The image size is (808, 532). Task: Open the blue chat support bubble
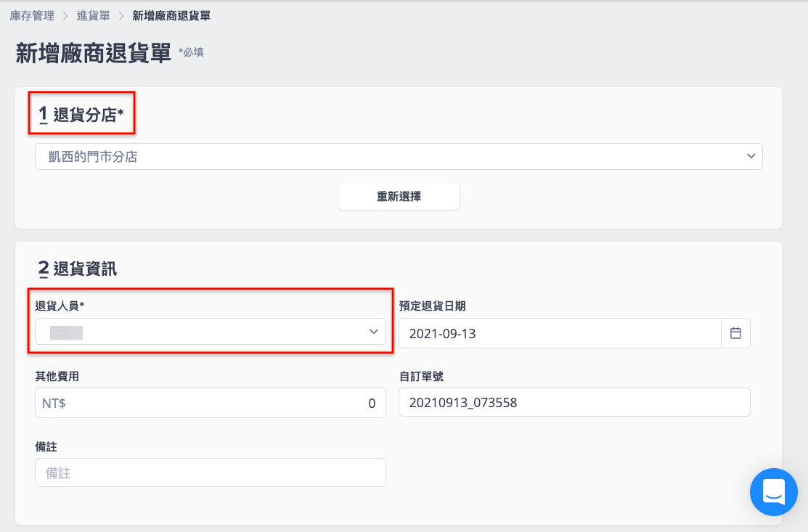pyautogui.click(x=773, y=492)
